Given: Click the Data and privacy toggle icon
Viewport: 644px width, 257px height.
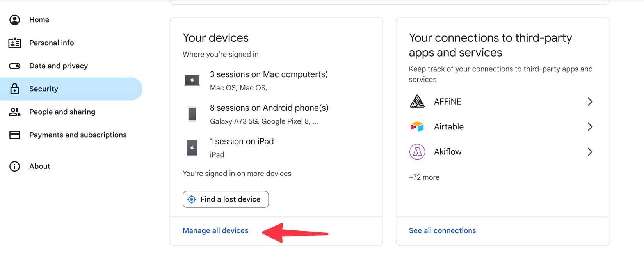Looking at the screenshot, I should pyautogui.click(x=14, y=66).
